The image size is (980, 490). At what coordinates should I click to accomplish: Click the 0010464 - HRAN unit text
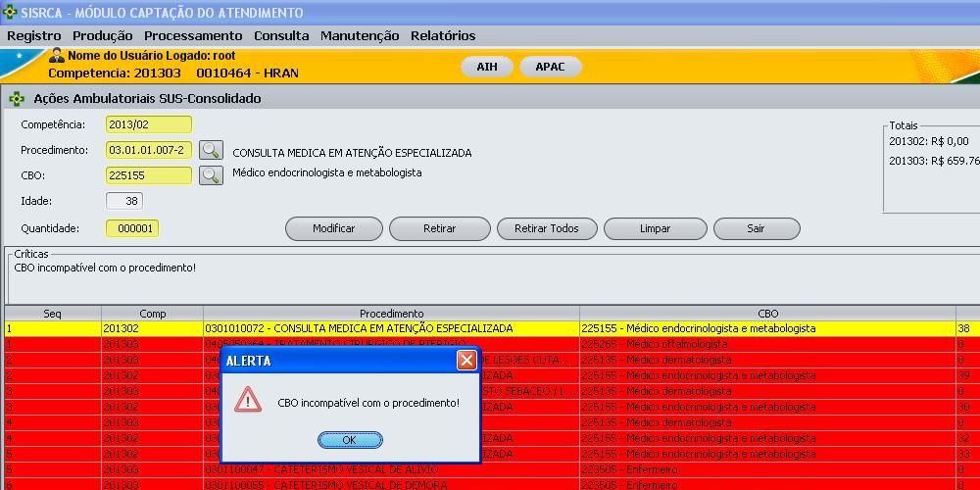[248, 73]
